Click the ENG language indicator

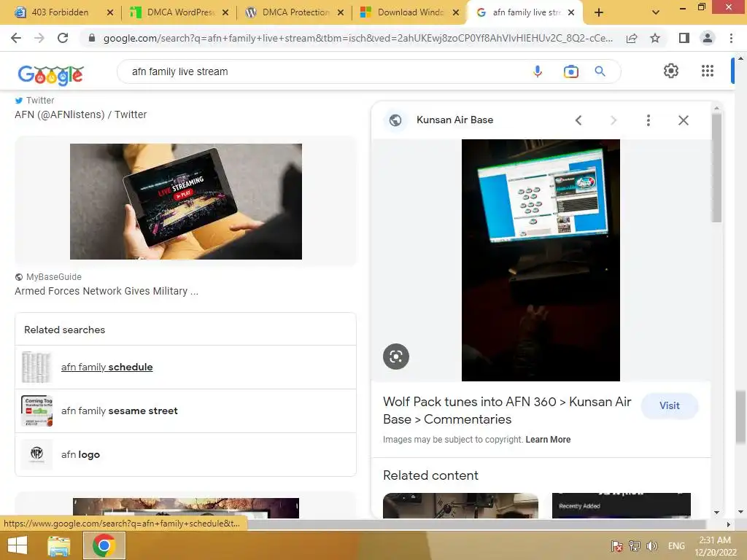(x=676, y=546)
